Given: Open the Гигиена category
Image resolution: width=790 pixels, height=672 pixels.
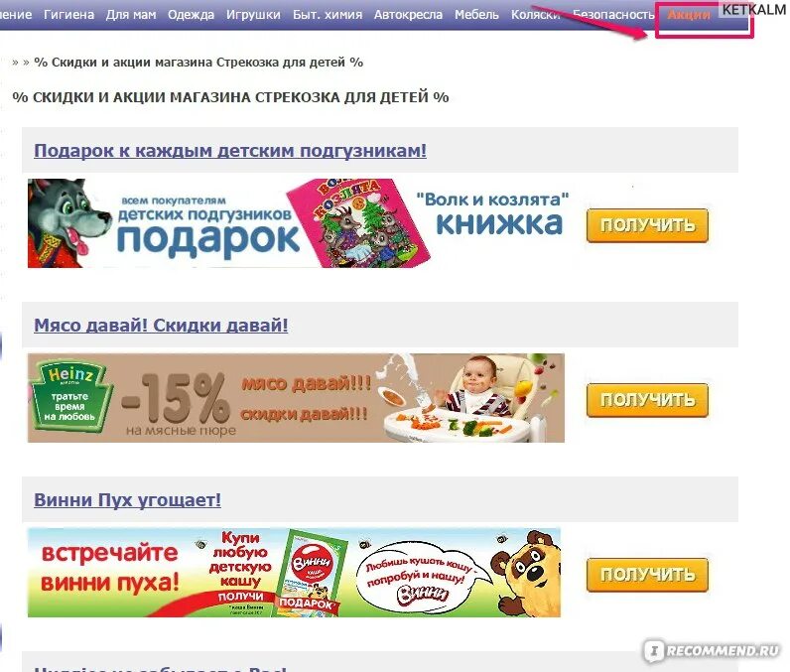Looking at the screenshot, I should pyautogui.click(x=69, y=15).
